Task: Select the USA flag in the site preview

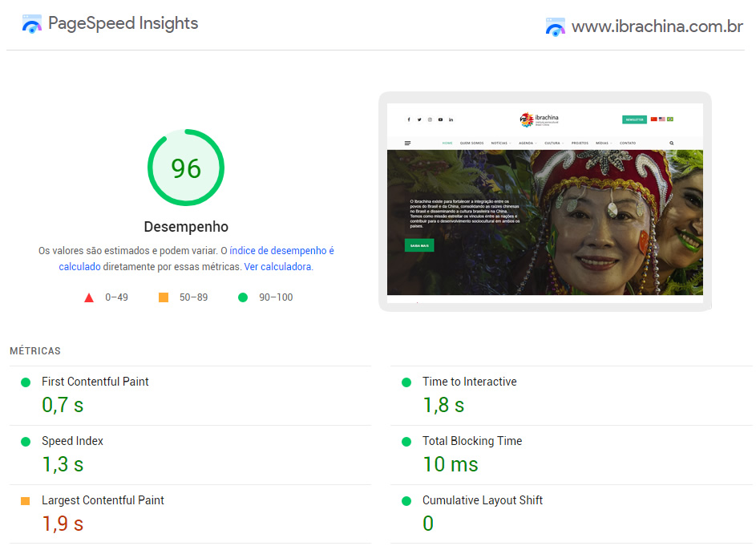Action: click(x=662, y=119)
